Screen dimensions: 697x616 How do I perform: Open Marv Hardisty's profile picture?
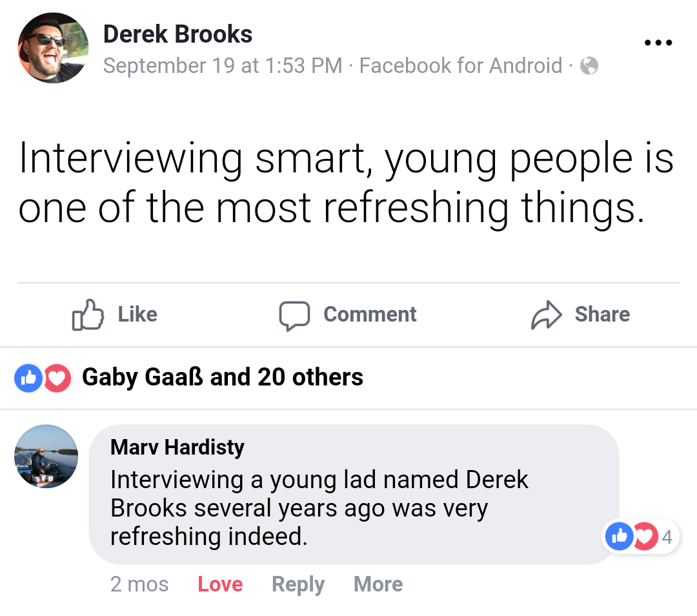(x=46, y=456)
